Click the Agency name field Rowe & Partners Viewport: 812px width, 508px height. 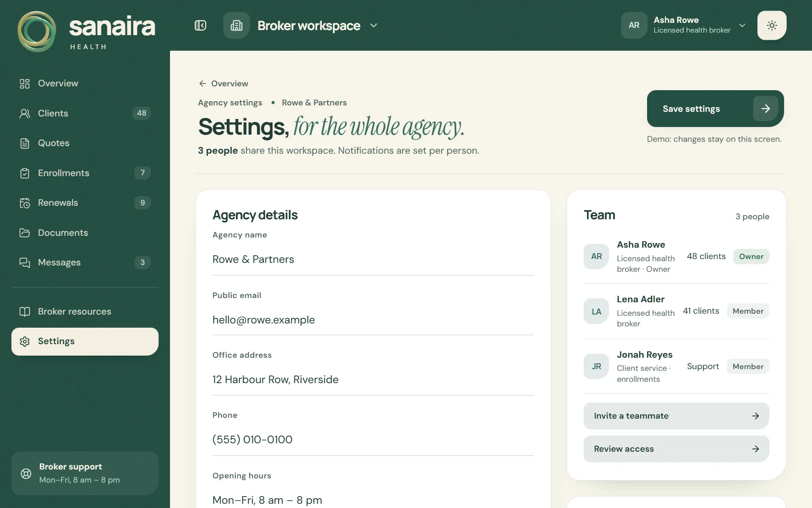373,260
